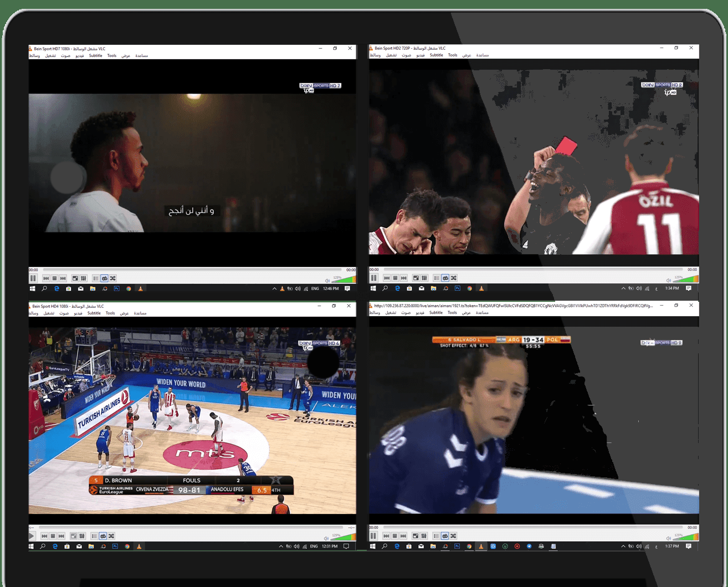
Task: Open Photoshop from the HD7 window taskbar
Action: tap(116, 289)
